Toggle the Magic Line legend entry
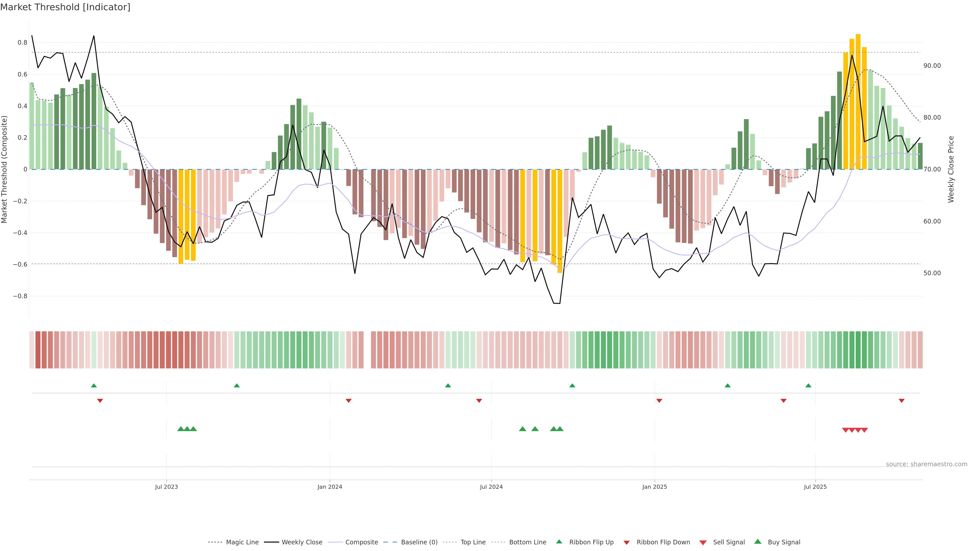This screenshot has height=551, width=980. point(242,542)
